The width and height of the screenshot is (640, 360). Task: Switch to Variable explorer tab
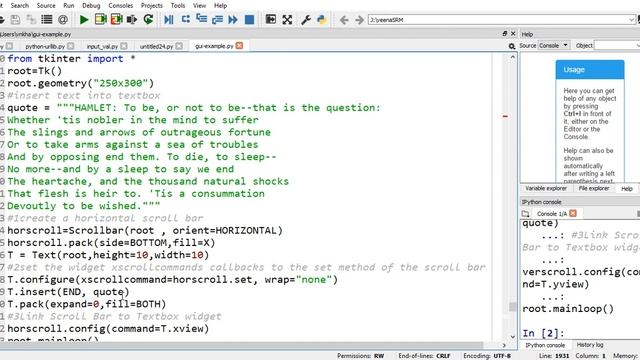click(x=546, y=188)
